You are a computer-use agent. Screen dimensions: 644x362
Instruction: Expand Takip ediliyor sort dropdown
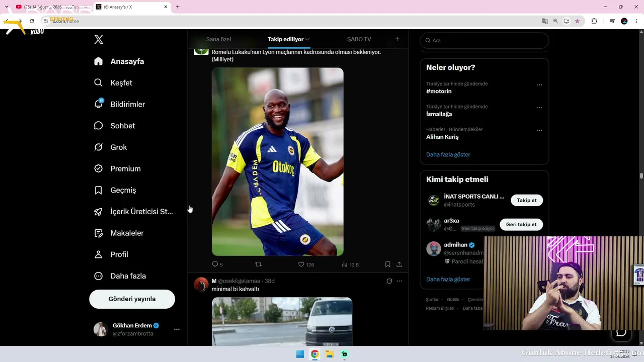(x=307, y=39)
